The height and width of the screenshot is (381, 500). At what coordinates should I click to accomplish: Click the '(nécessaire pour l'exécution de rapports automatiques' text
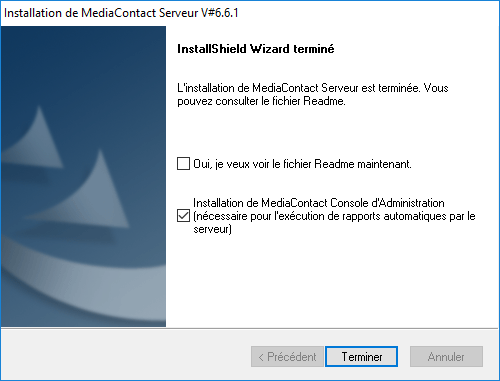click(x=320, y=216)
